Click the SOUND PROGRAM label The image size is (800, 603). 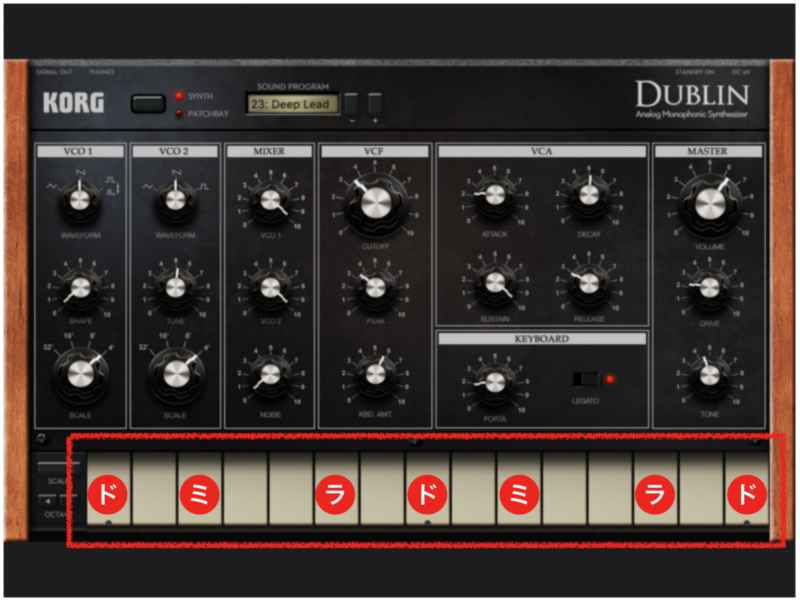(293, 86)
